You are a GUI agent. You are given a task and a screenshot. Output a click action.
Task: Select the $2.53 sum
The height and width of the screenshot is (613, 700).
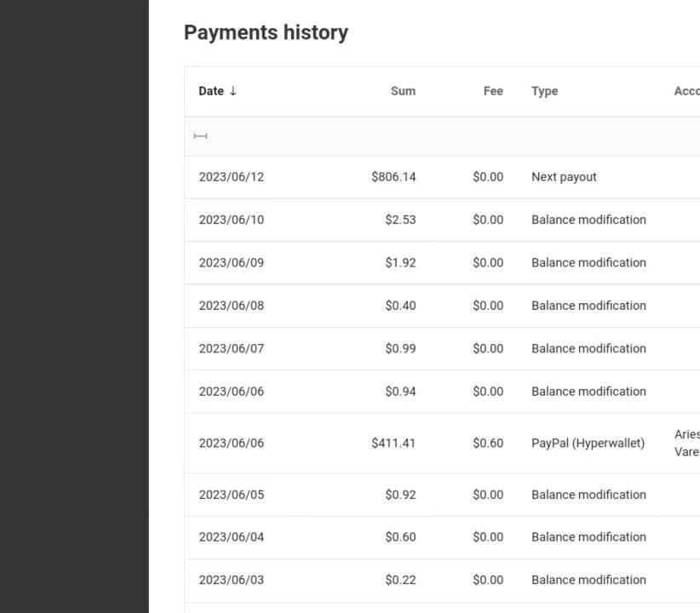[x=400, y=220]
